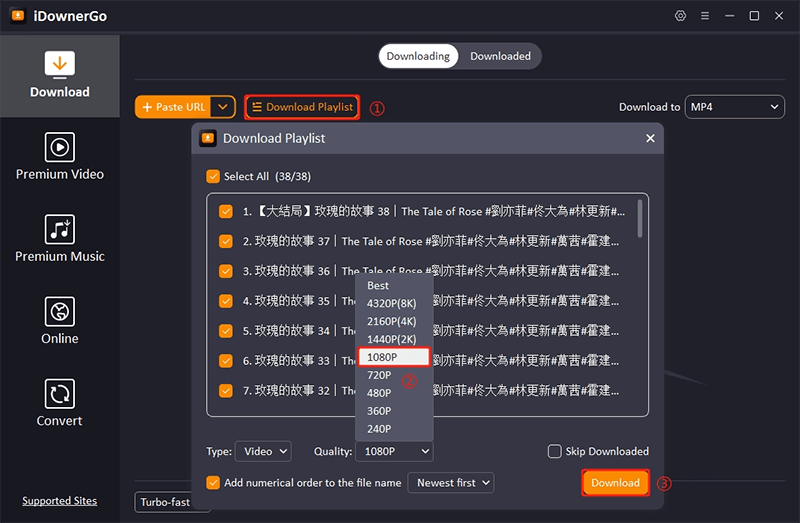Open the Online browser section
This screenshot has width=800, height=523.
coord(60,322)
